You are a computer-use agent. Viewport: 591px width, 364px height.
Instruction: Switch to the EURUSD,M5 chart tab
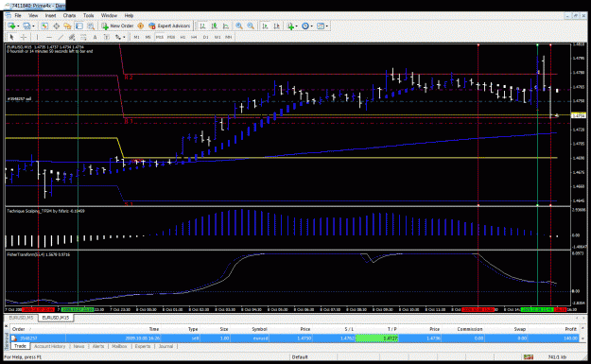21,318
